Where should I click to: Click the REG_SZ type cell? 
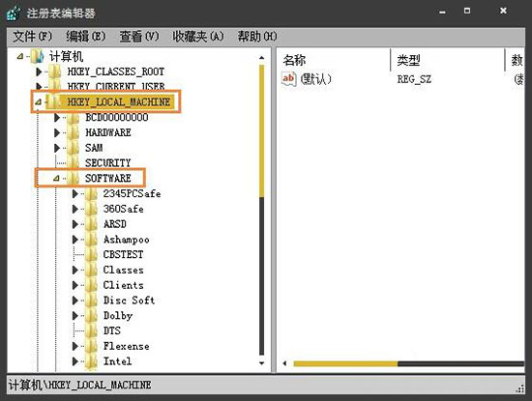(x=414, y=79)
